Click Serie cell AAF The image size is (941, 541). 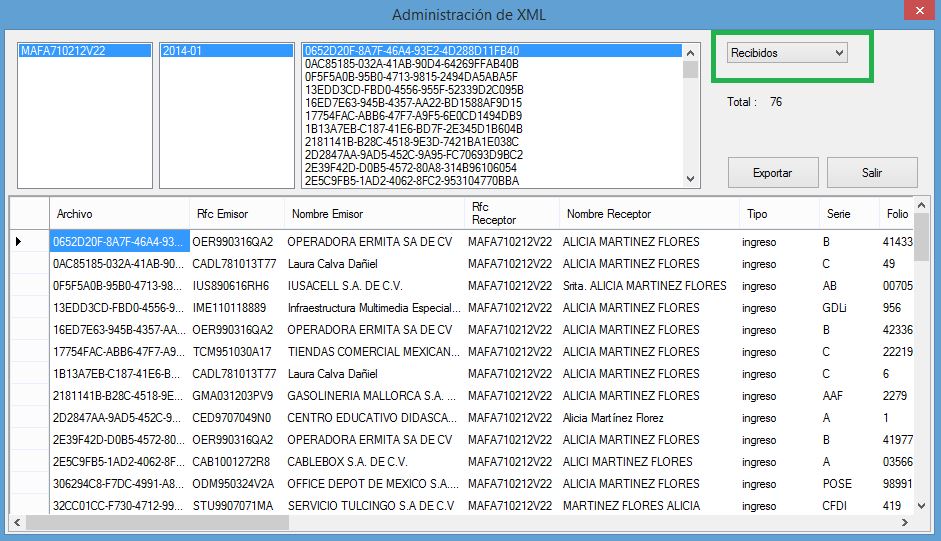(849, 396)
